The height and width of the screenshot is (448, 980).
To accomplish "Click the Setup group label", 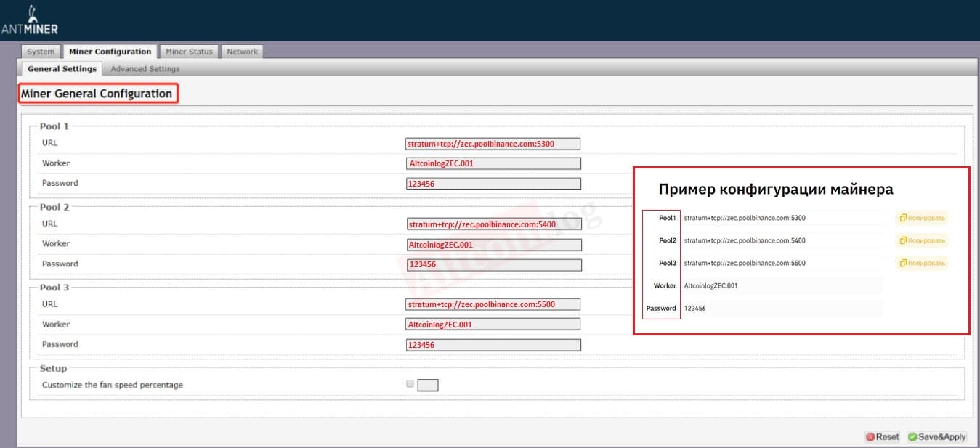I will point(53,368).
